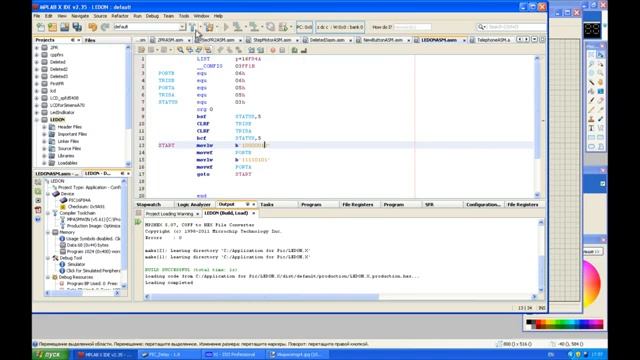
Task: Select the paint bucket tool in the paint toolbox
Action: 591,91
